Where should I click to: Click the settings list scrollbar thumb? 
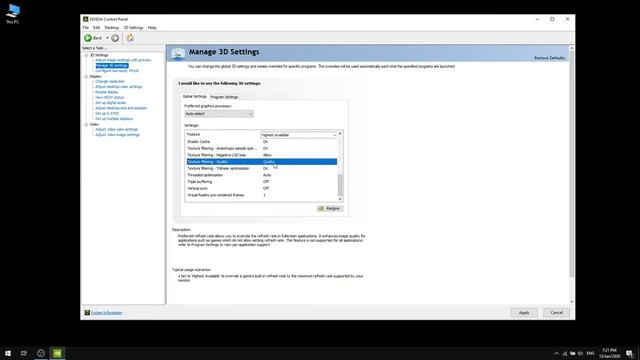340,185
